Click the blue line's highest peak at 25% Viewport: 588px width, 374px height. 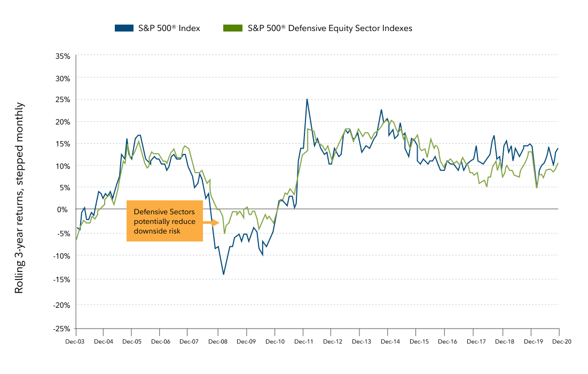tap(307, 99)
